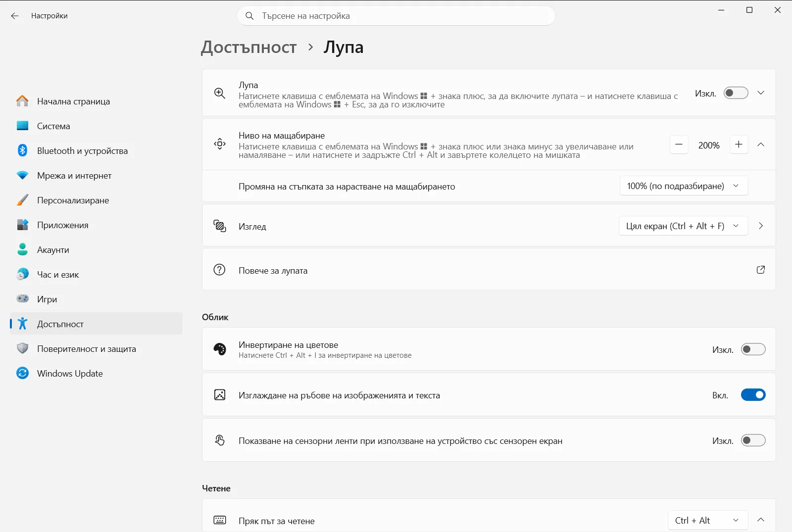This screenshot has height=532, width=792.
Task: Click the Начална страница home icon
Action: pyautogui.click(x=22, y=101)
